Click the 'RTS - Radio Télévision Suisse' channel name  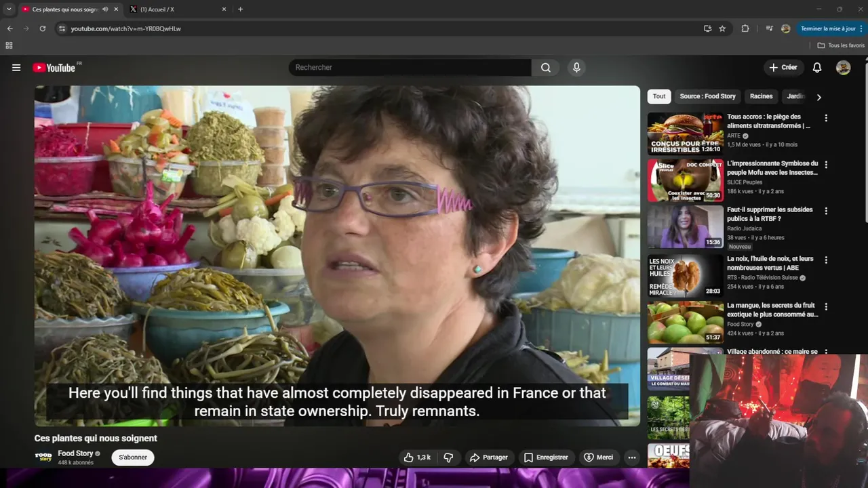[x=763, y=278]
